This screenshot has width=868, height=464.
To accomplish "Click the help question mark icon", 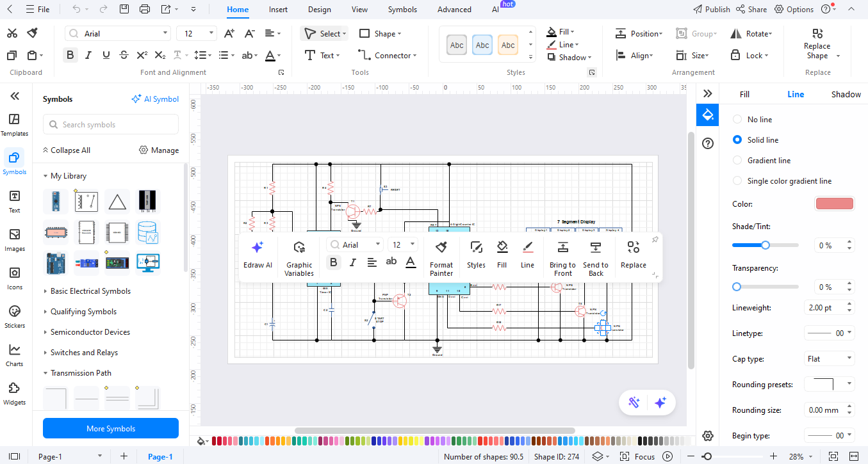I will pyautogui.click(x=708, y=143).
